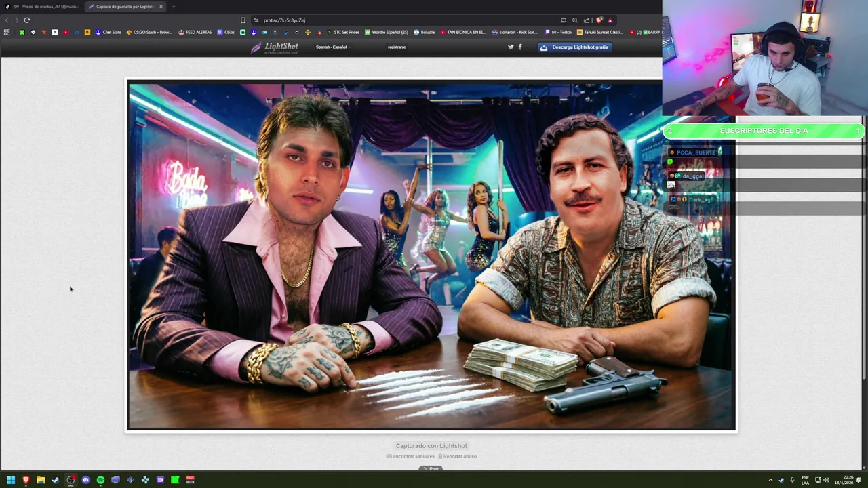The image size is (868, 488).
Task: Open the Boludle bookmark
Action: pos(424,32)
